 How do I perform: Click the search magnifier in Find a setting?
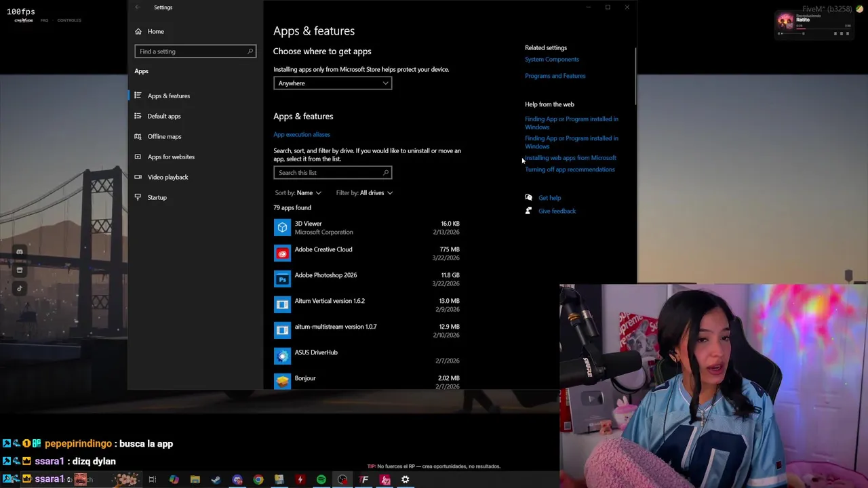pos(250,52)
